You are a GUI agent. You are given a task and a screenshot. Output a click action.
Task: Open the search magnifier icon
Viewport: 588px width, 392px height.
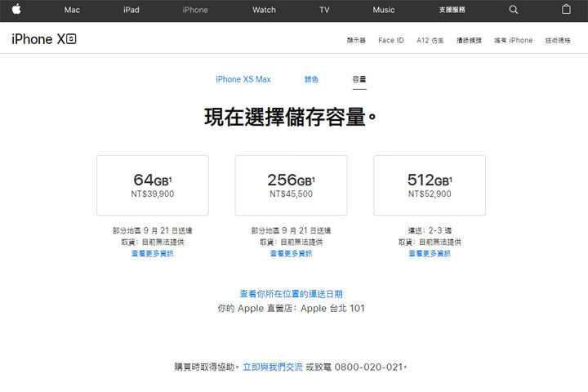pos(514,10)
